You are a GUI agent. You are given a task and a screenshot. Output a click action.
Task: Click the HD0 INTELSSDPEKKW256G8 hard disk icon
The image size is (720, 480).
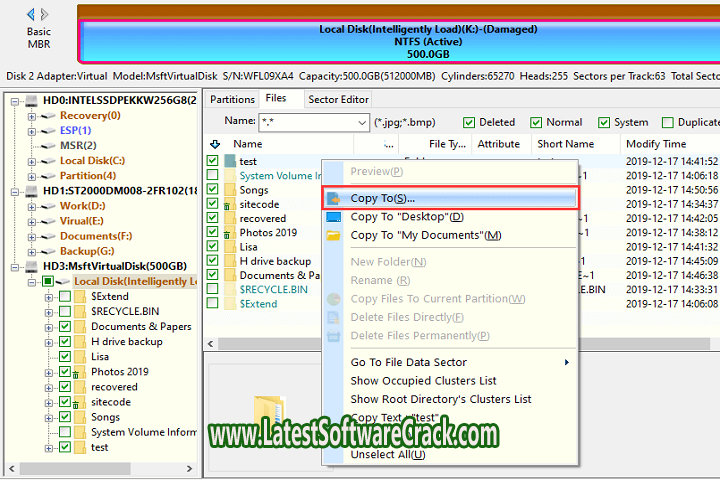(x=30, y=101)
